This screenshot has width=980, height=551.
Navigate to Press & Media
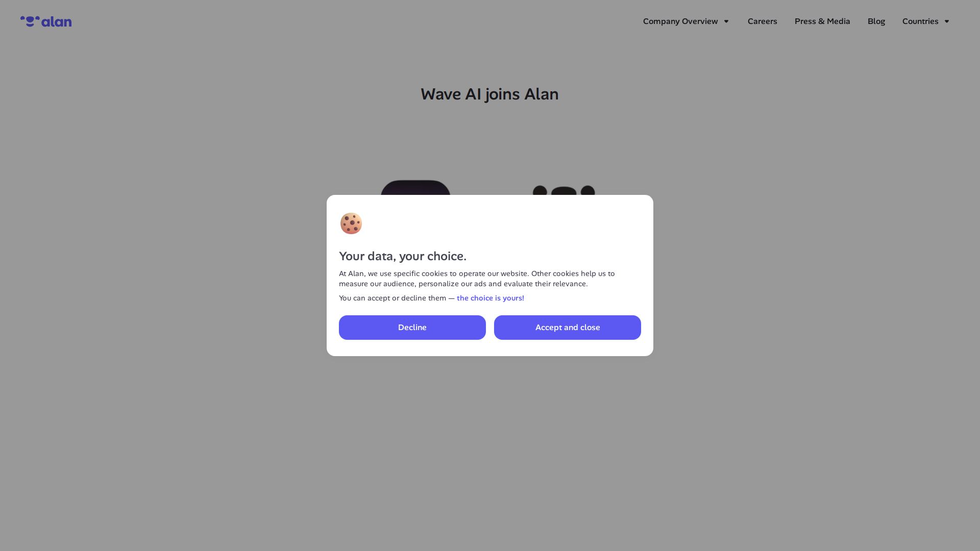tap(822, 21)
